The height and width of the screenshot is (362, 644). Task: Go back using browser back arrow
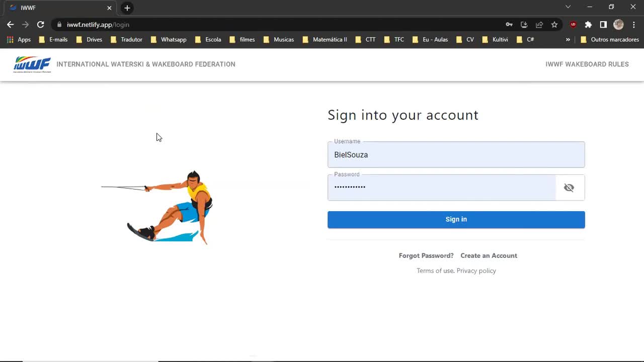[x=11, y=25]
